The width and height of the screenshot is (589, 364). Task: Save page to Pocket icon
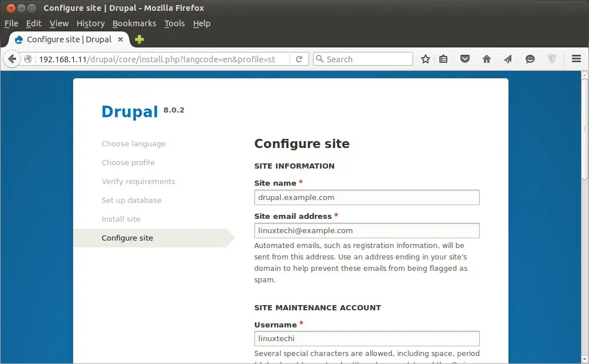point(465,59)
